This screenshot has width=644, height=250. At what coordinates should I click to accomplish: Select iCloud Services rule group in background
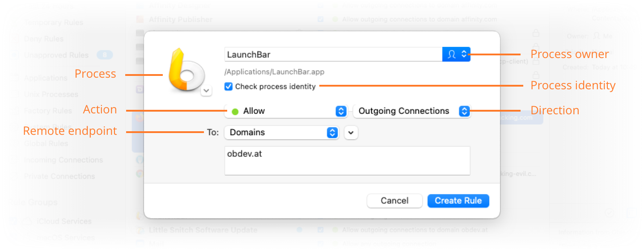click(64, 221)
